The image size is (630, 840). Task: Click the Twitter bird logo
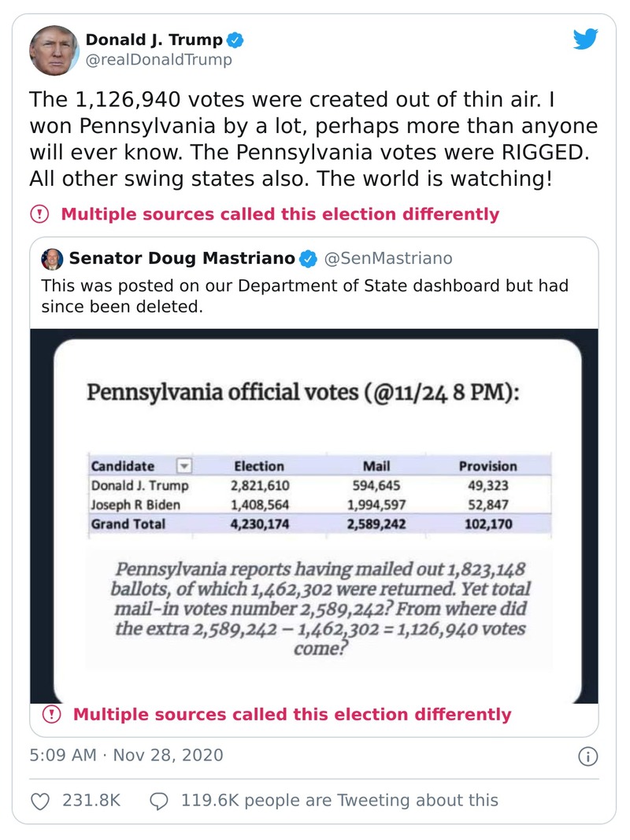(586, 39)
